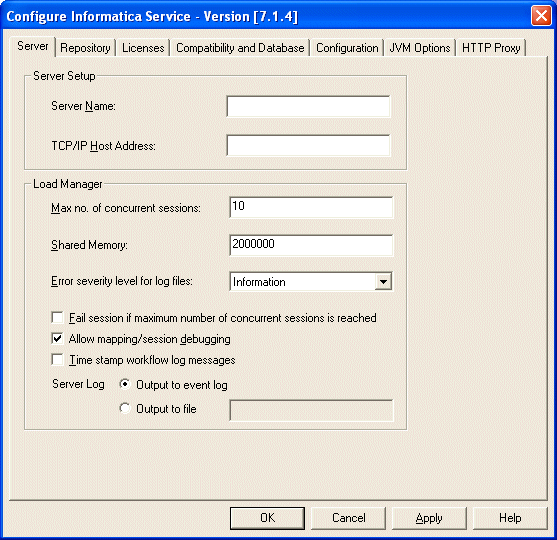Open Error severity level dropdown

[x=383, y=282]
